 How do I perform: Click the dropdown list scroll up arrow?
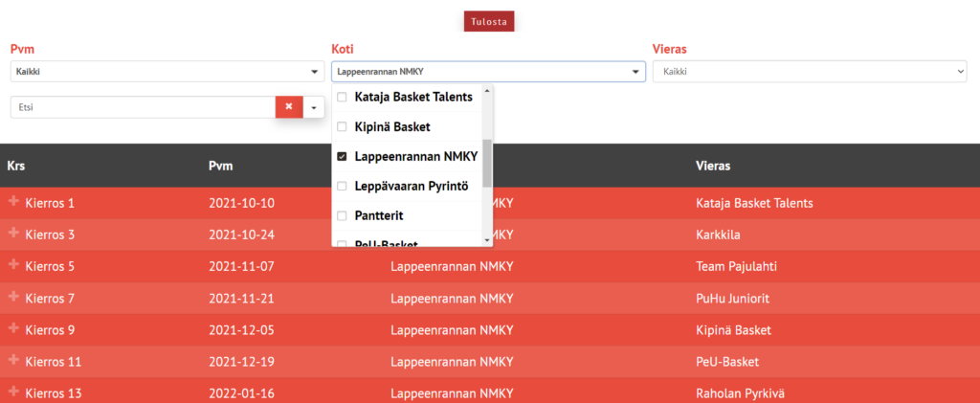(487, 90)
